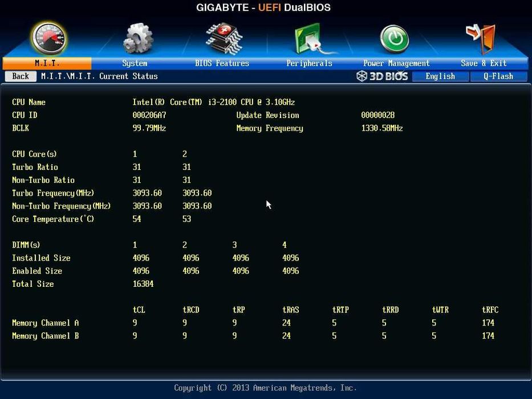Select the tRRD column header

(x=391, y=310)
